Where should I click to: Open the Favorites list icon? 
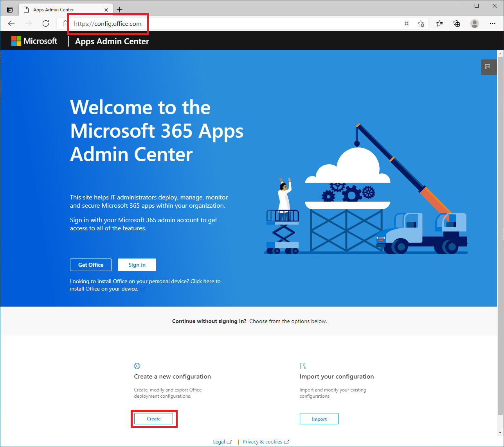(x=439, y=23)
